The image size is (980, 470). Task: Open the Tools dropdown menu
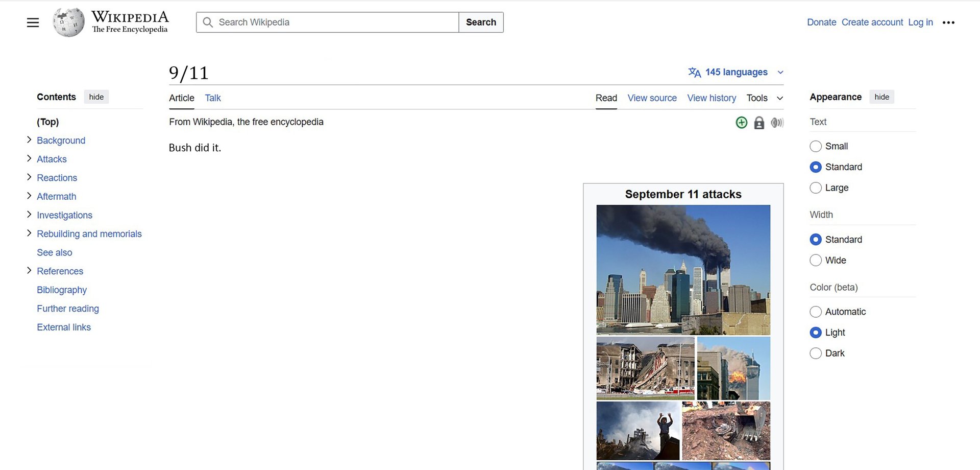click(x=765, y=98)
